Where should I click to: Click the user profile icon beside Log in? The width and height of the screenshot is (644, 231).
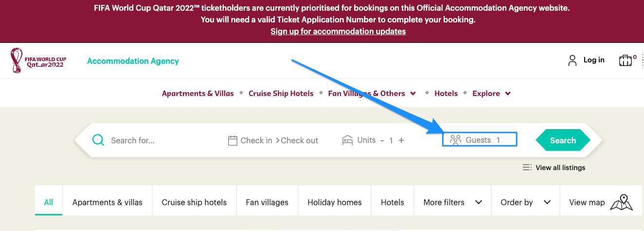pyautogui.click(x=572, y=60)
